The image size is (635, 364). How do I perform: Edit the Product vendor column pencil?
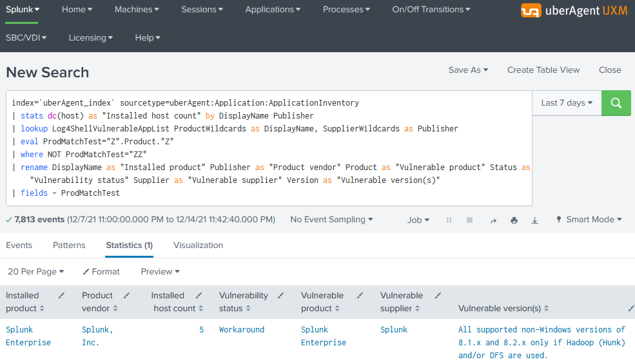coord(127,296)
